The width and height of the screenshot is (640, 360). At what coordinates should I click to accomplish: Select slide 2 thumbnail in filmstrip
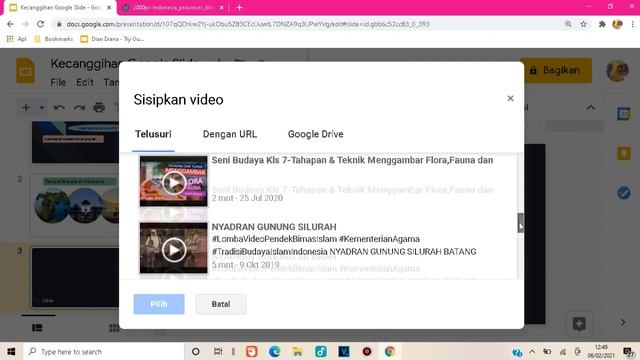coord(76,205)
